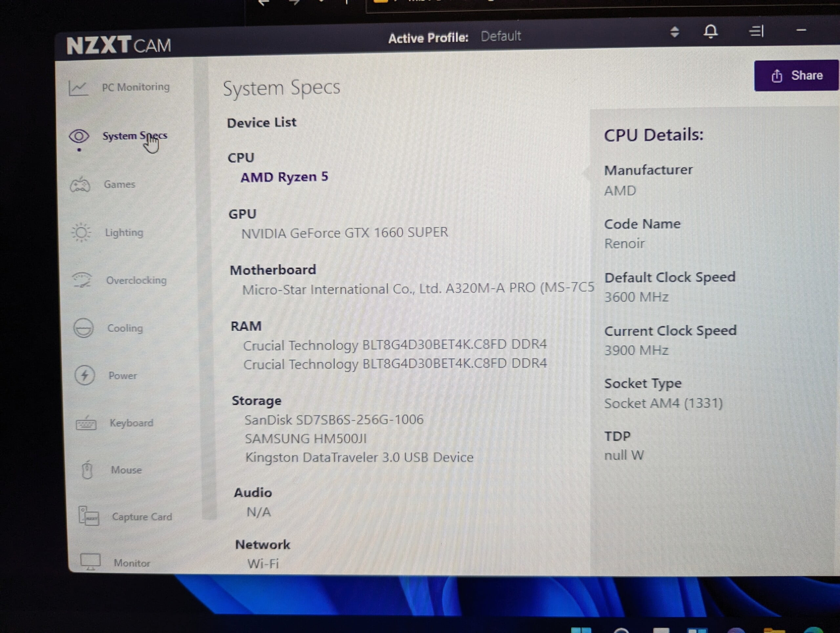Open the Capture Card icon
840x633 pixels.
(89, 516)
